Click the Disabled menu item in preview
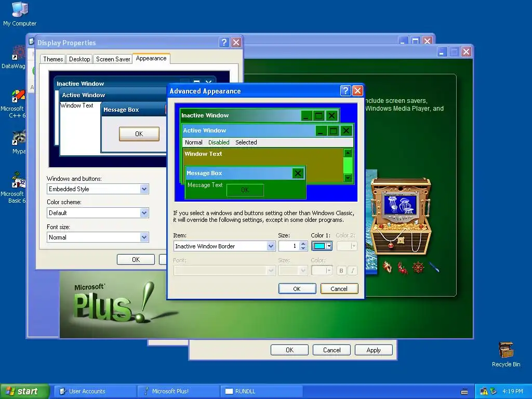Screen dimensions: 532x399 point(219,142)
